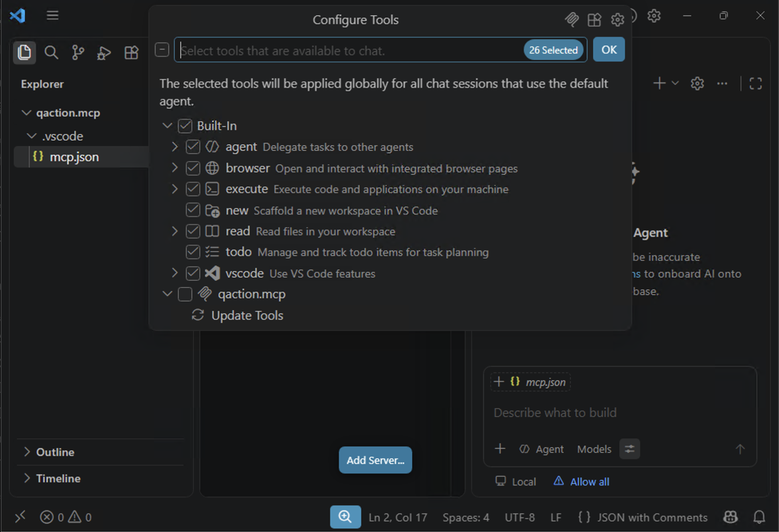Screen dimensions: 779x532
Task: Expand the execute tool row
Action: (x=174, y=189)
